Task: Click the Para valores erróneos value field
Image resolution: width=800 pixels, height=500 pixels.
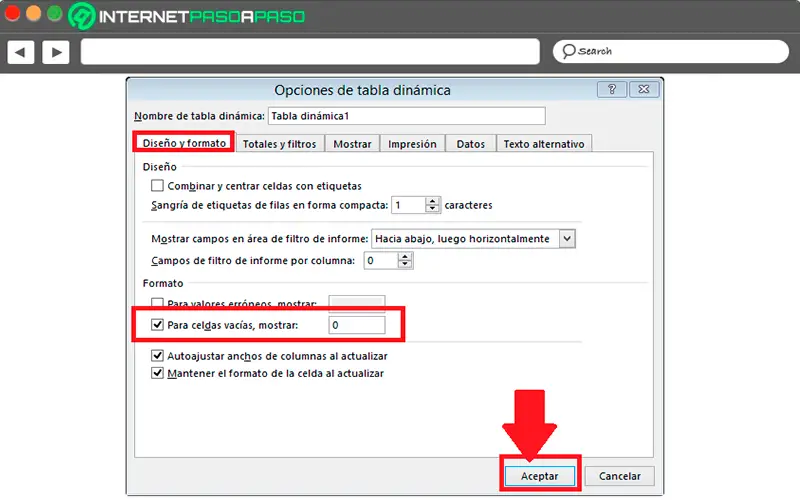Action: tap(357, 303)
